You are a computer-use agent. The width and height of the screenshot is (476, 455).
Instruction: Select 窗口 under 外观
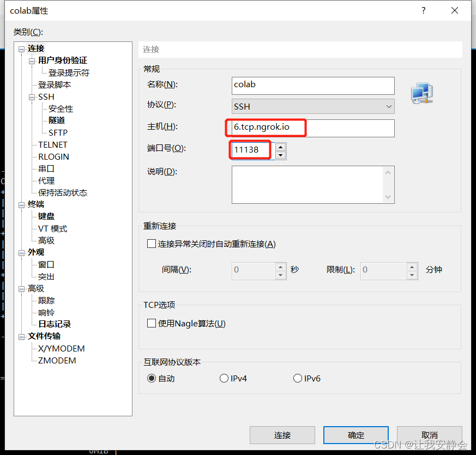tap(46, 264)
